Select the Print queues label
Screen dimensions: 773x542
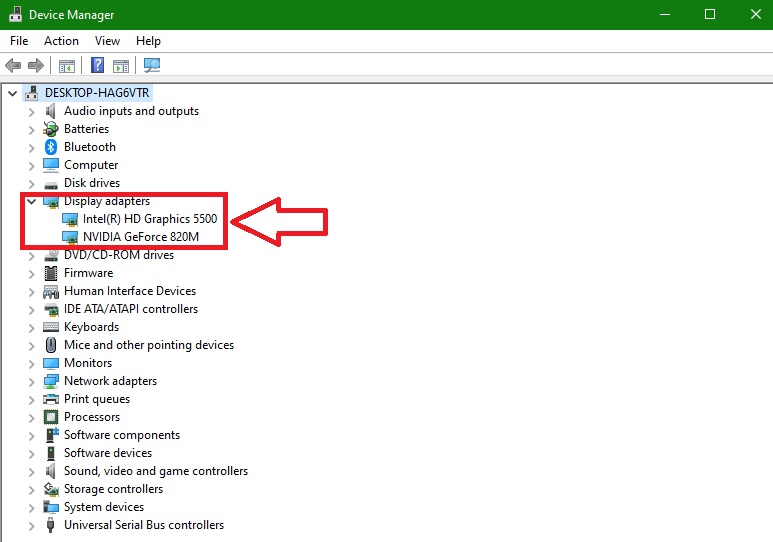coord(97,399)
